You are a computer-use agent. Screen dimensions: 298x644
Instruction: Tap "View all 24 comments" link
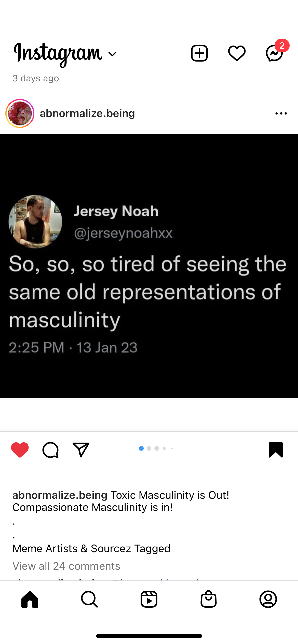coord(66,566)
